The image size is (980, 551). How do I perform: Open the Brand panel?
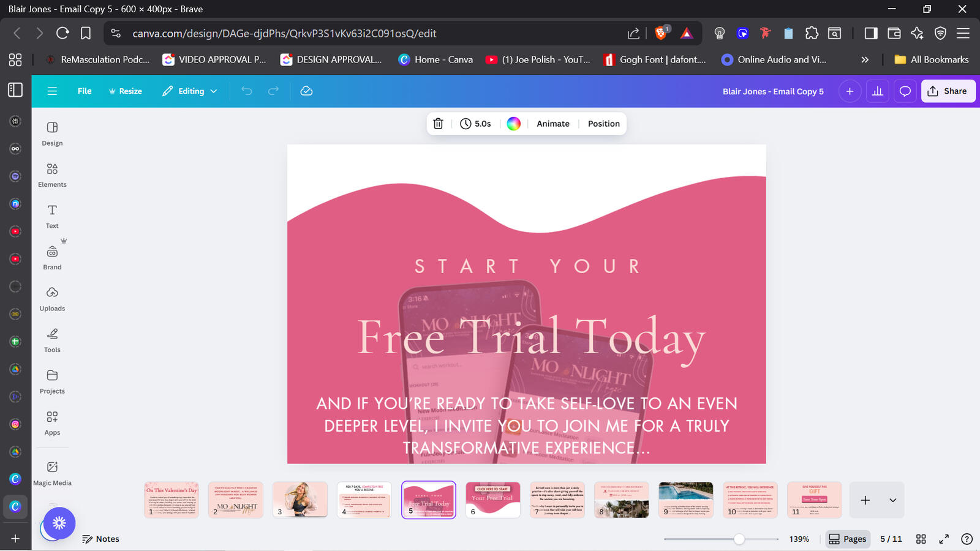pos(52,258)
